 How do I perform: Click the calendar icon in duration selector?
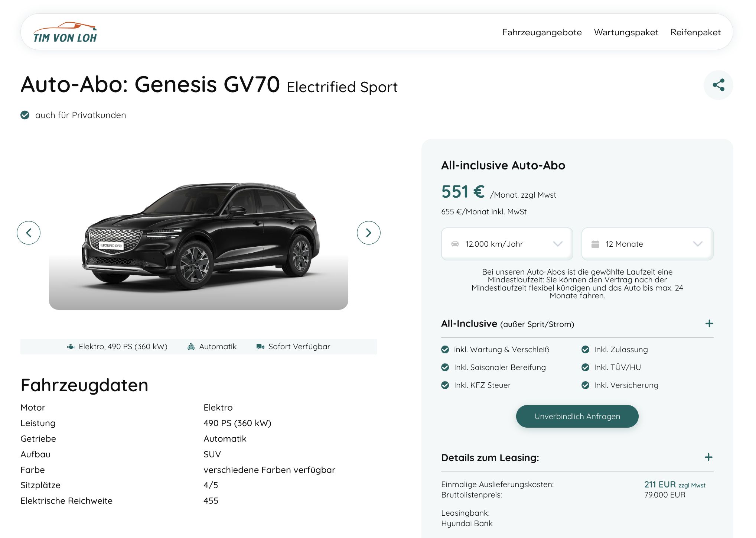point(595,244)
